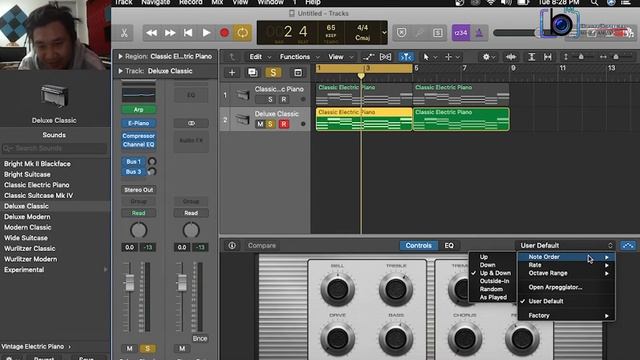This screenshot has width=640, height=360.
Task: Solo the Deluxe Classic track
Action: pyautogui.click(x=270, y=124)
